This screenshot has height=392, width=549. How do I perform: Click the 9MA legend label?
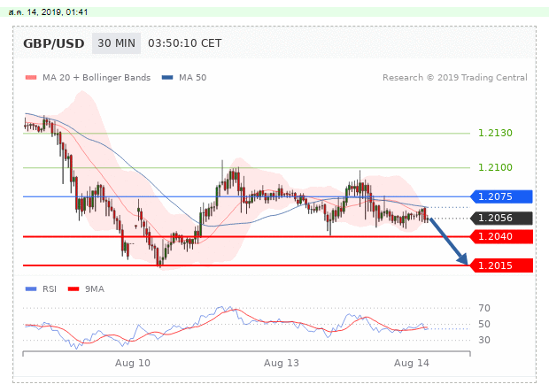[x=95, y=289]
